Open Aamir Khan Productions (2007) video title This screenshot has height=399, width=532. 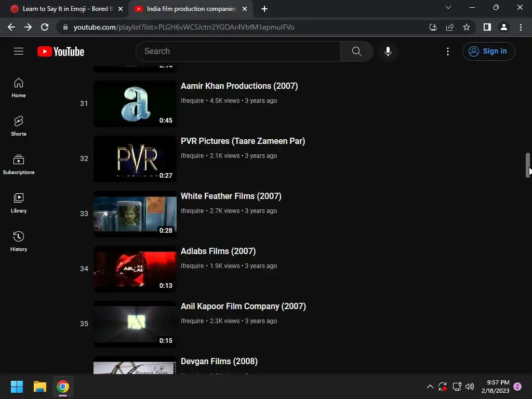click(239, 86)
